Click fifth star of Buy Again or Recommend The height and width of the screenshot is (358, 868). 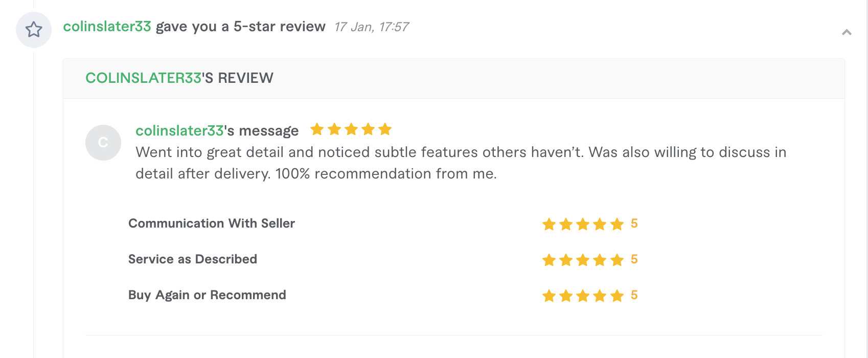pyautogui.click(x=617, y=296)
